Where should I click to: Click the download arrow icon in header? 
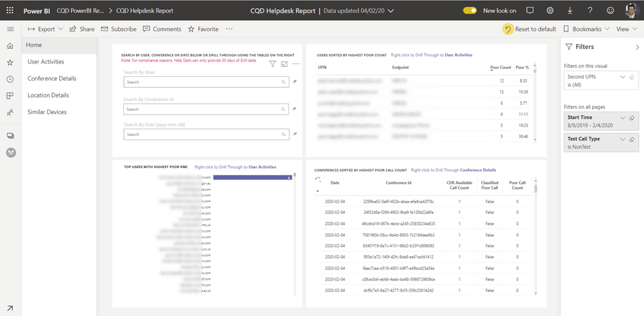(570, 11)
